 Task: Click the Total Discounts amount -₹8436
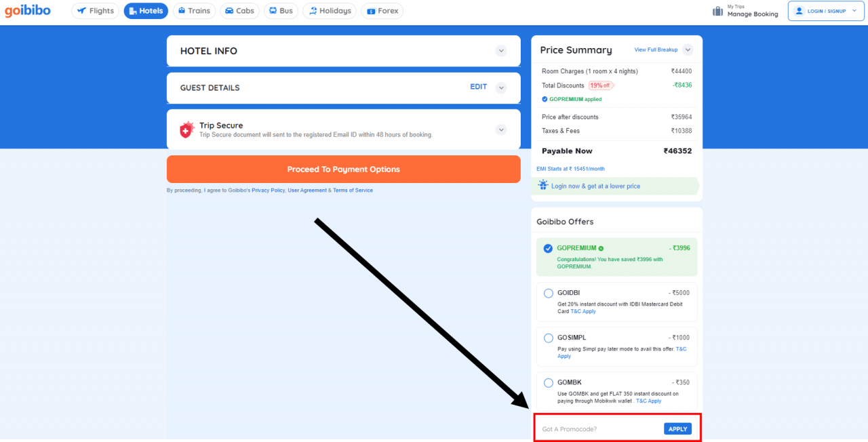(x=682, y=85)
